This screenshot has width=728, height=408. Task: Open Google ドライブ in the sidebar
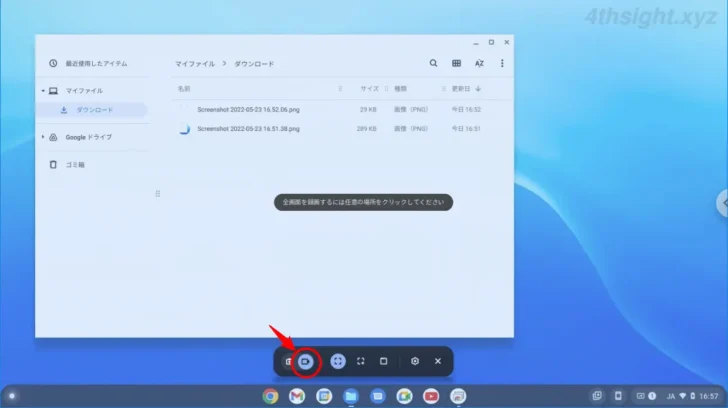[89, 137]
